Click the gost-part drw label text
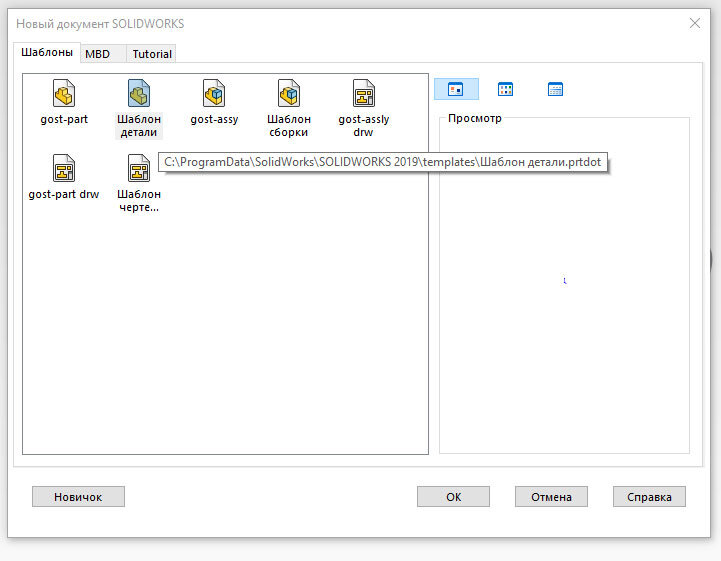721x561 pixels. (64, 194)
